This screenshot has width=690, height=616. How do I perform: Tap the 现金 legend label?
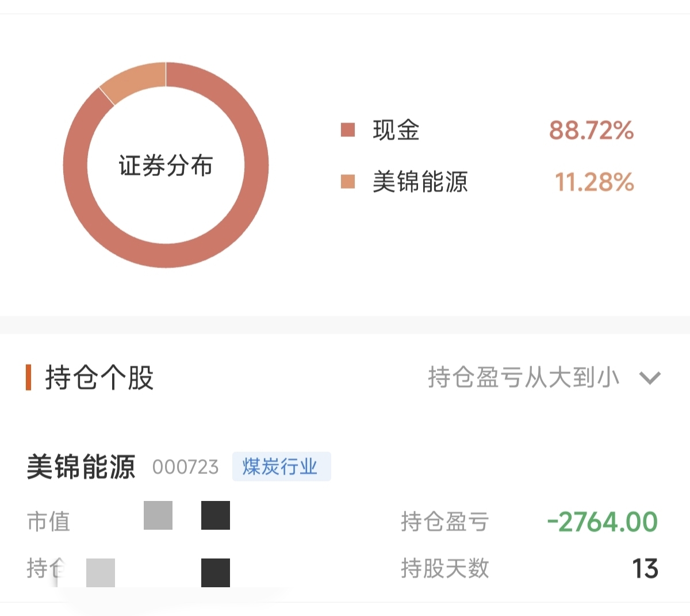[396, 130]
